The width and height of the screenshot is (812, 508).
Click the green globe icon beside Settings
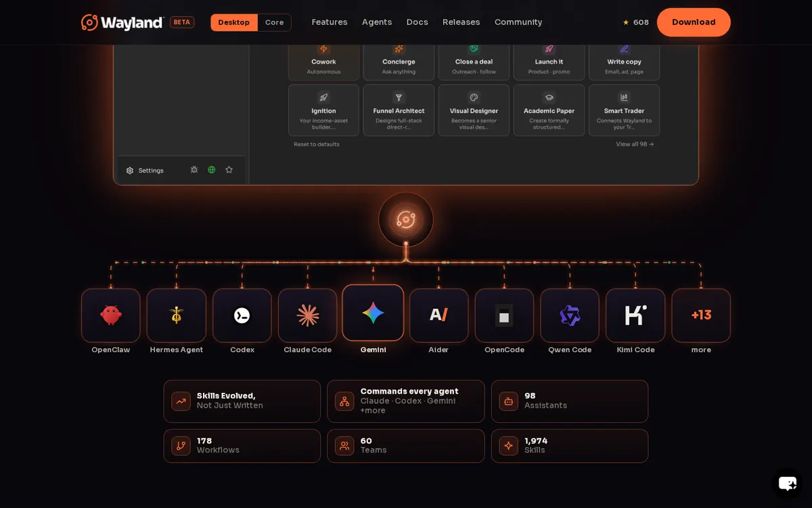[212, 170]
